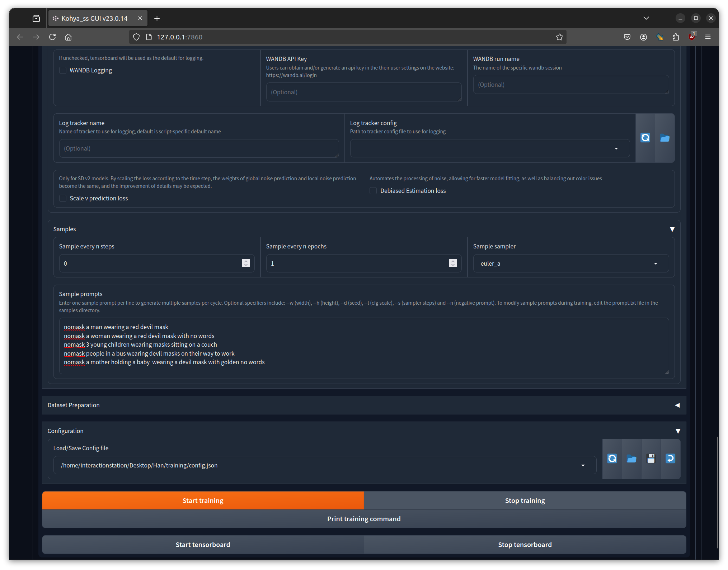
Task: Click inside the Sample prompts text area
Action: 364,346
